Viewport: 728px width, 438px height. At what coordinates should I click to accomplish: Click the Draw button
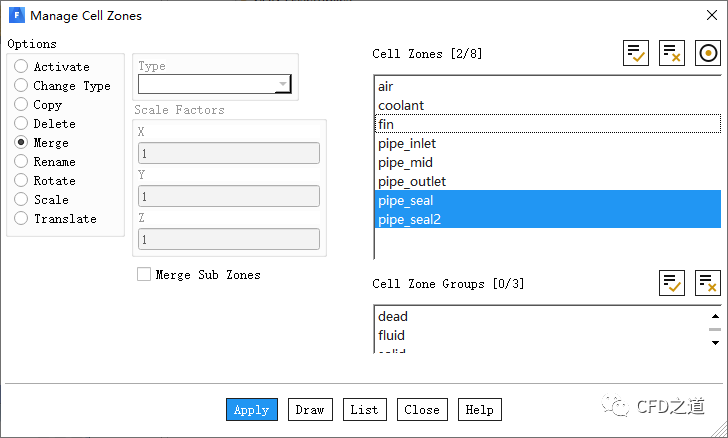310,409
